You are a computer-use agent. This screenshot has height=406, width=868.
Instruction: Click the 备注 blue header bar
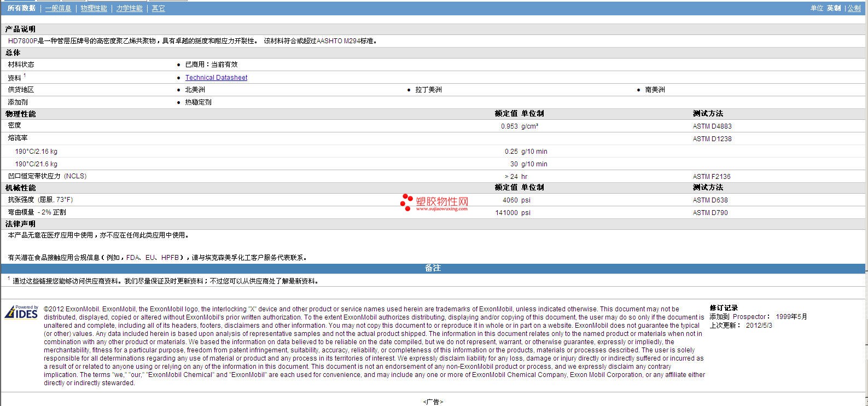pos(433,268)
